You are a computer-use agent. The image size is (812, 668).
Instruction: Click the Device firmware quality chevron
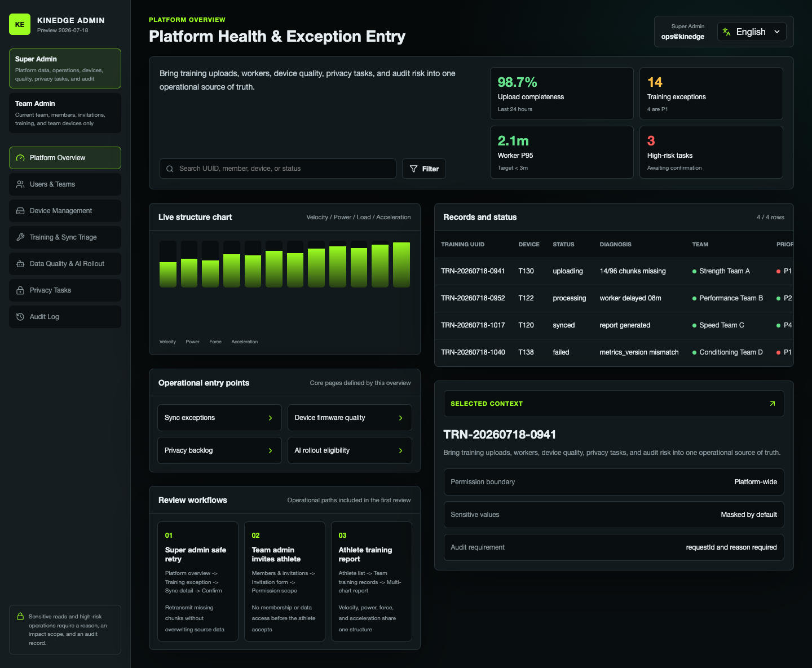(x=400, y=418)
